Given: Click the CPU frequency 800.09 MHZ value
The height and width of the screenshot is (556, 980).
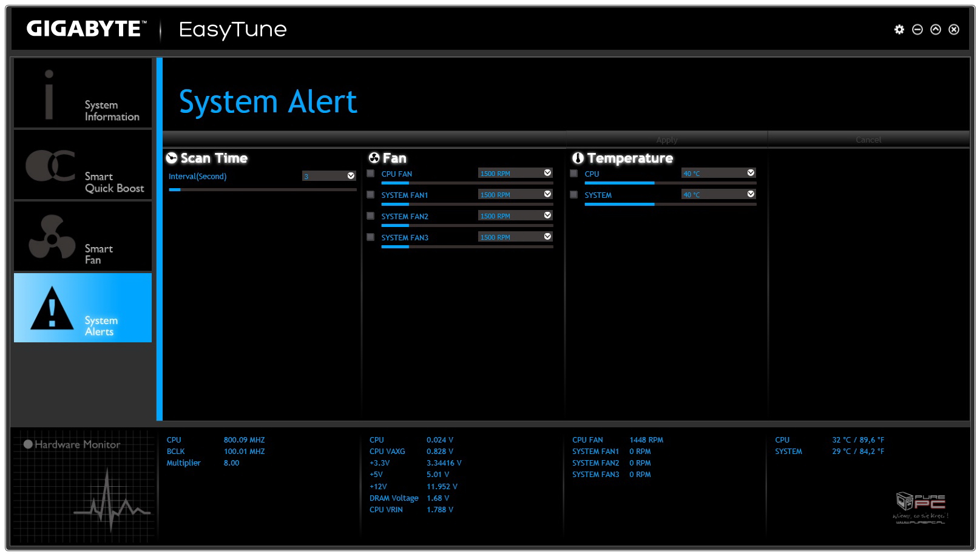Looking at the screenshot, I should coord(244,440).
